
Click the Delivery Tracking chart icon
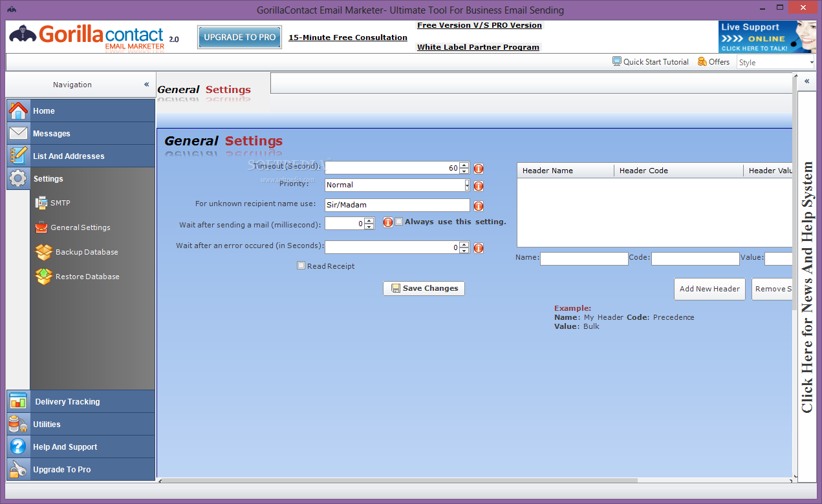[x=18, y=401]
